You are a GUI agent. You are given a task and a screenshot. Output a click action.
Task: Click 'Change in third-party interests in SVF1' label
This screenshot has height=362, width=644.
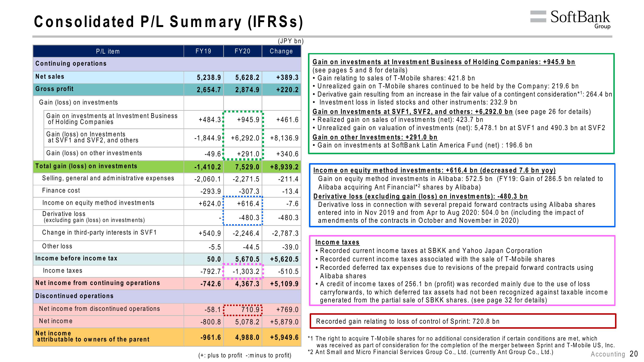(99, 233)
